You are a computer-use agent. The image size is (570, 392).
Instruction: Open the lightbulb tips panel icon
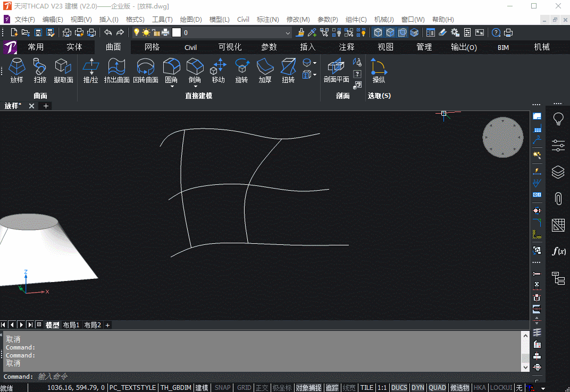pyautogui.click(x=558, y=119)
